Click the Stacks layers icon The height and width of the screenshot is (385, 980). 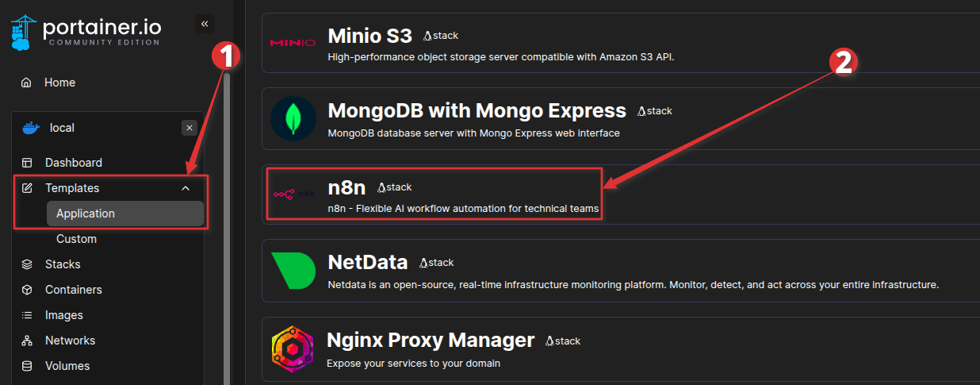pos(27,264)
